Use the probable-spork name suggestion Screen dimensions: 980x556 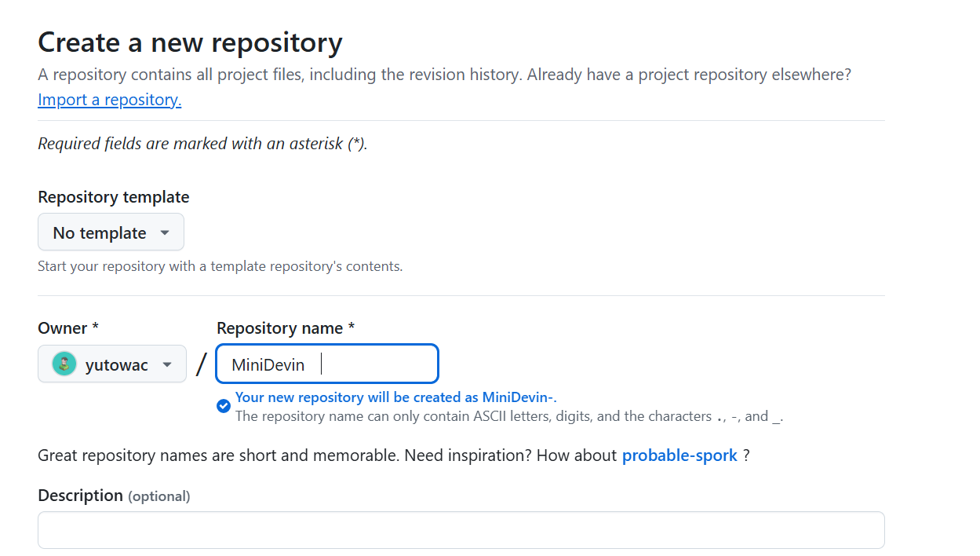point(679,455)
